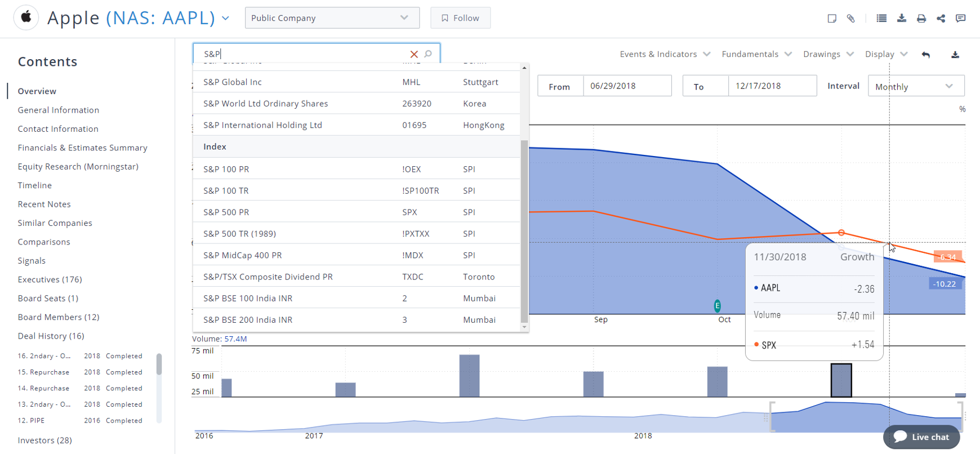Open the Public Company dropdown
The image size is (980, 454).
click(x=332, y=18)
